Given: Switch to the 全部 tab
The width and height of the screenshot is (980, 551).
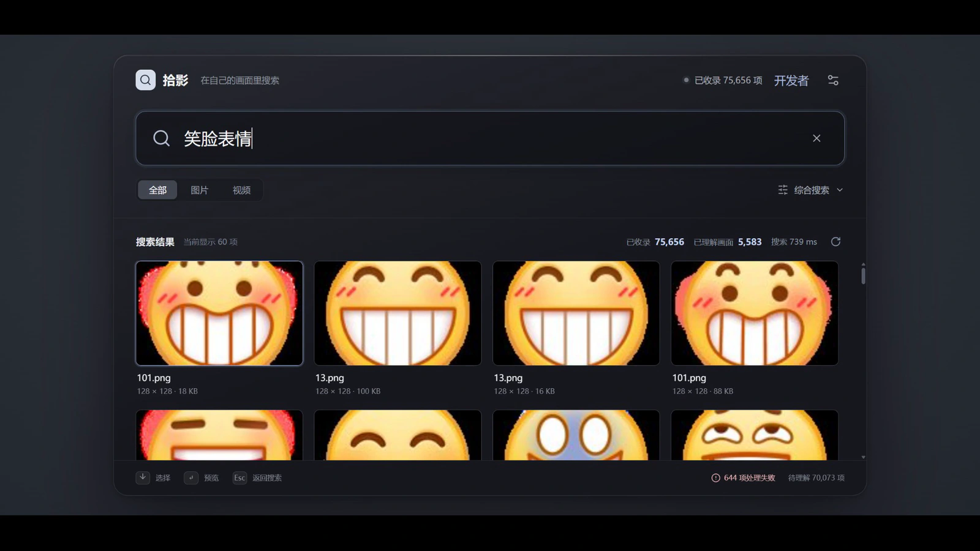Looking at the screenshot, I should point(157,190).
